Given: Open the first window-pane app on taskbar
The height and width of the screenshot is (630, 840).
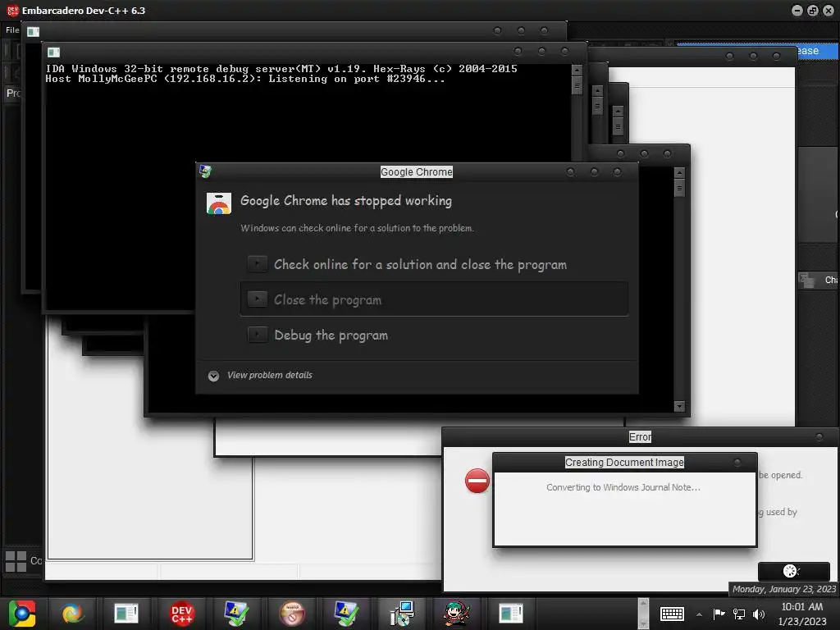Looking at the screenshot, I should point(126,614).
